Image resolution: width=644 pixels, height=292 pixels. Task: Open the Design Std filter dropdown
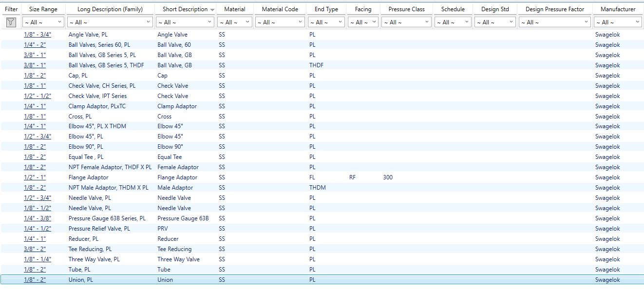[495, 22]
